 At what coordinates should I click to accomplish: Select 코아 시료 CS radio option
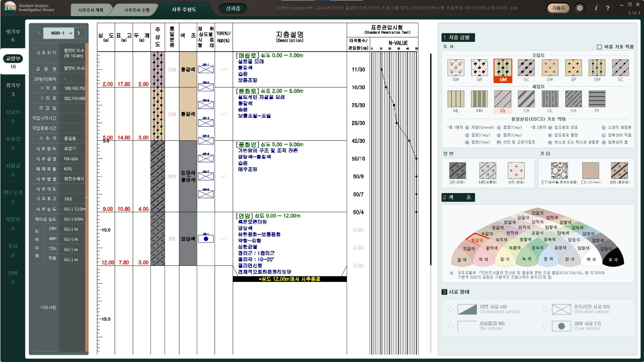[x=545, y=326]
